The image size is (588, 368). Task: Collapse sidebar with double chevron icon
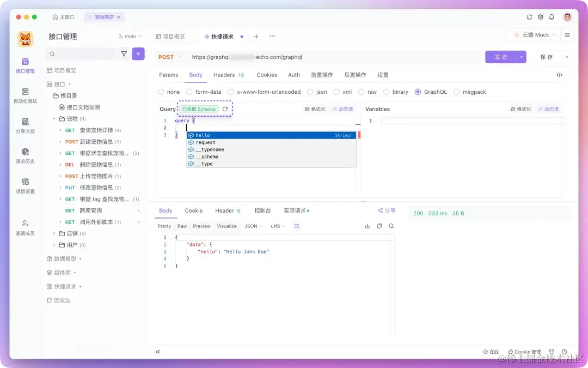pos(157,352)
